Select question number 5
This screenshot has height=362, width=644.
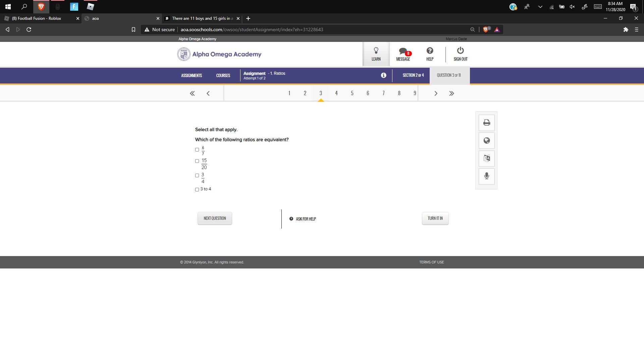click(352, 93)
